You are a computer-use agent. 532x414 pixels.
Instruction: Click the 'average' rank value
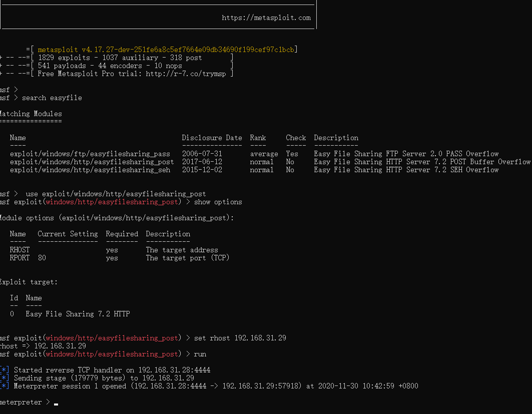264,154
